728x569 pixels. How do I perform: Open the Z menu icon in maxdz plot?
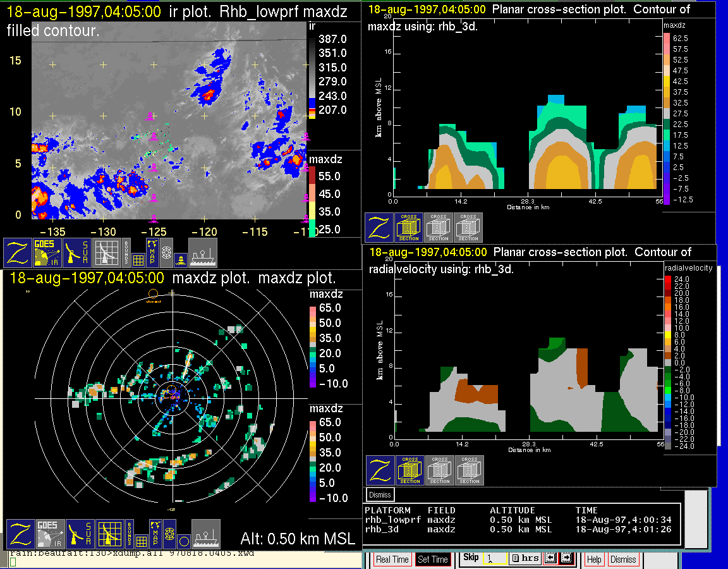pos(20,535)
